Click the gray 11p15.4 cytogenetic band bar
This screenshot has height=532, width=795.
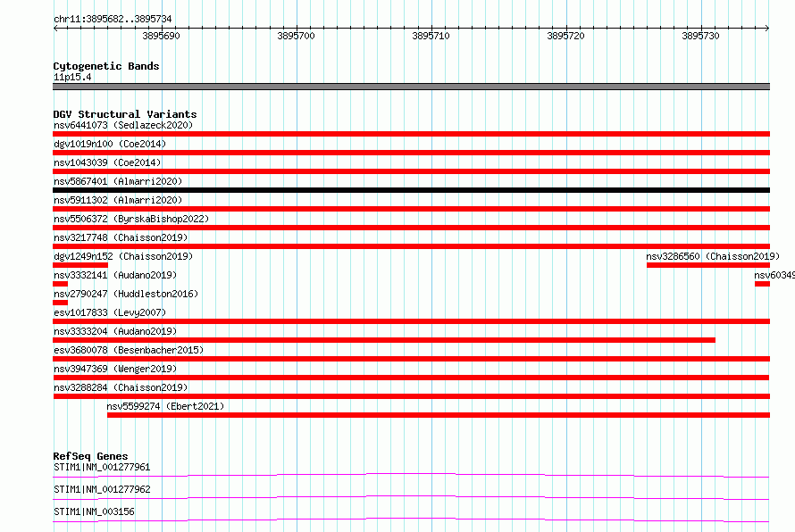pyautogui.click(x=411, y=87)
